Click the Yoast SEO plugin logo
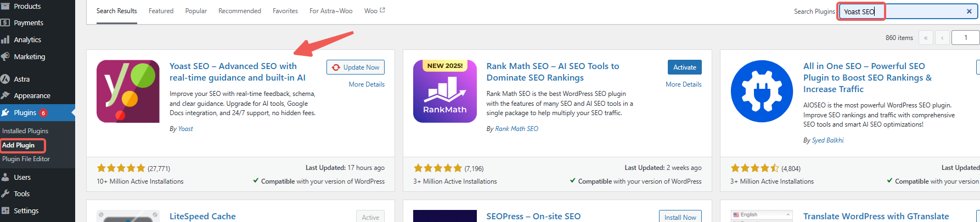 (x=128, y=91)
